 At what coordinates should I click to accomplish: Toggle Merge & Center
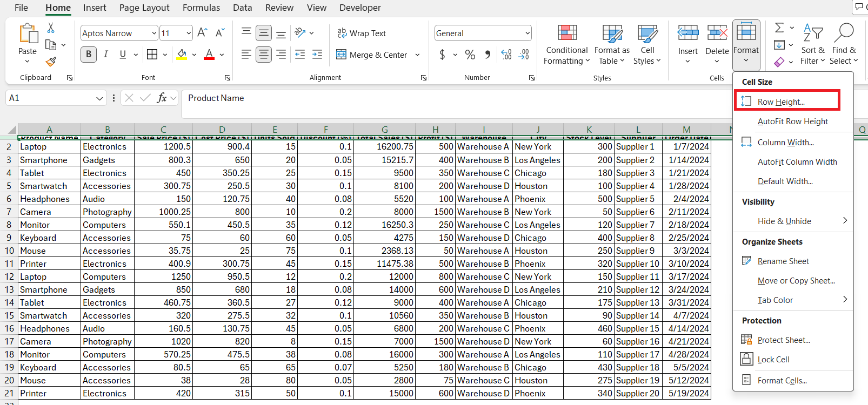coord(372,55)
